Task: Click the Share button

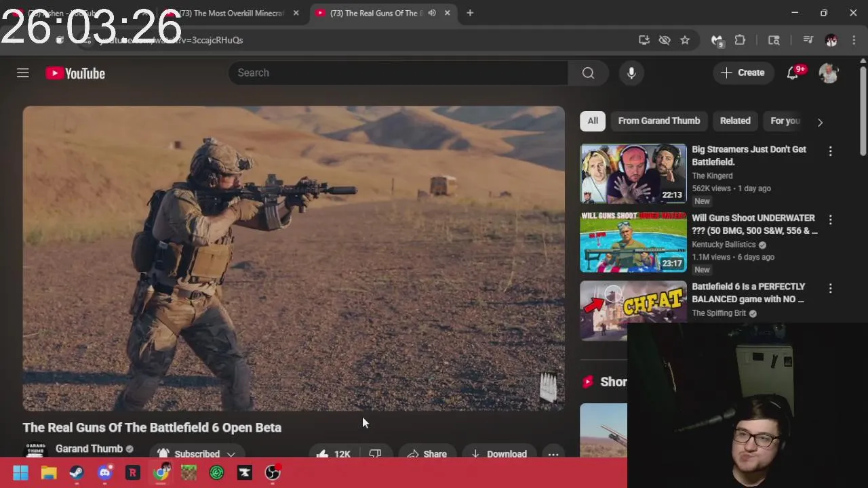Action: coord(427,453)
